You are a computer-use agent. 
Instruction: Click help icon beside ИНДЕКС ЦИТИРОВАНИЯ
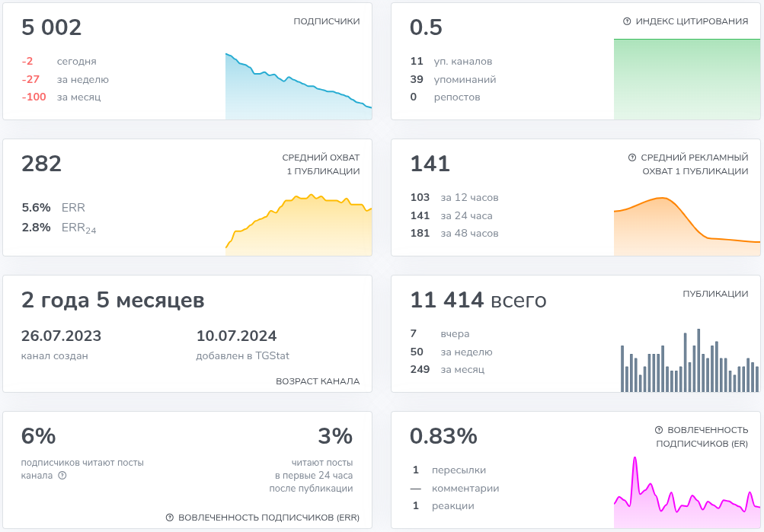coord(627,21)
